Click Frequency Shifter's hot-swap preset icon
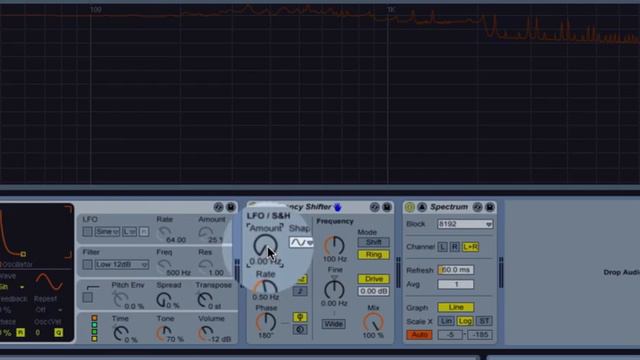 point(374,207)
